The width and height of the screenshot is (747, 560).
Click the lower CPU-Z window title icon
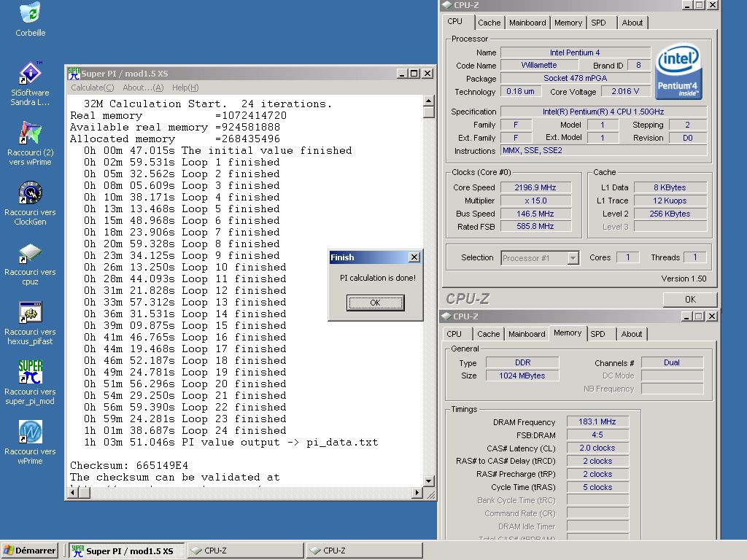coord(446,316)
